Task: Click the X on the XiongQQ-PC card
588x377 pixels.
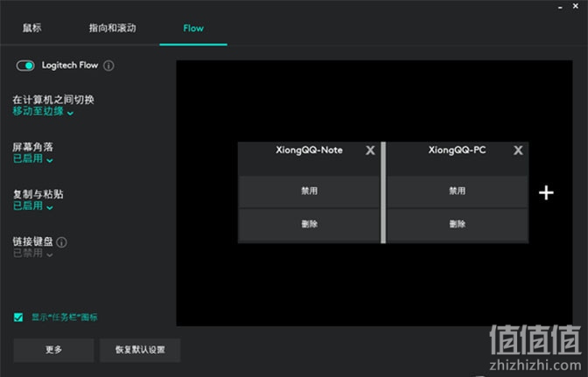Action: coord(518,150)
